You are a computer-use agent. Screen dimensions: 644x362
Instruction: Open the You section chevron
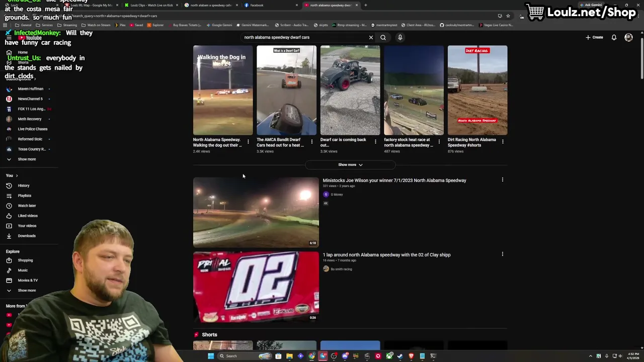tap(17, 175)
